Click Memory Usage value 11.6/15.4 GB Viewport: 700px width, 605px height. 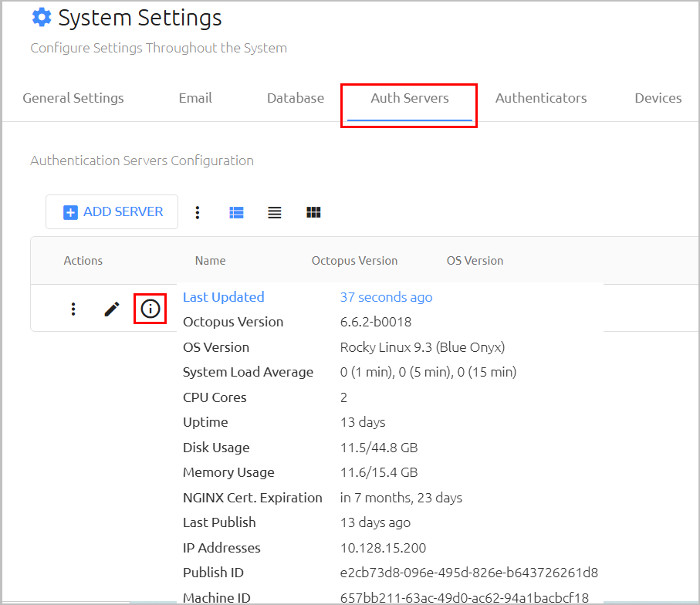[379, 472]
